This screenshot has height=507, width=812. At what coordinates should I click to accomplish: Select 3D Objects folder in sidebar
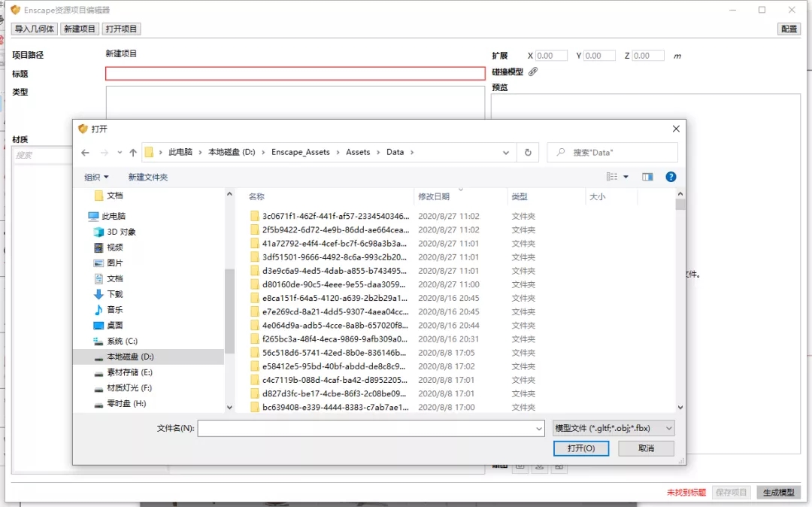pos(121,232)
